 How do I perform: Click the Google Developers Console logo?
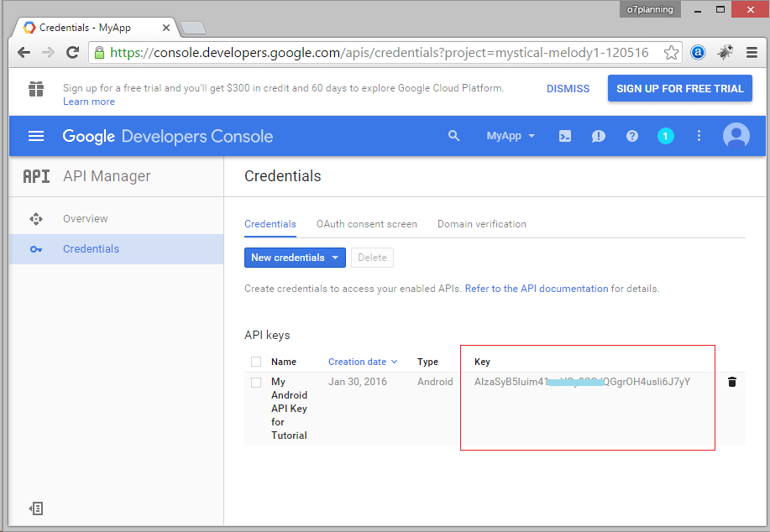point(167,137)
